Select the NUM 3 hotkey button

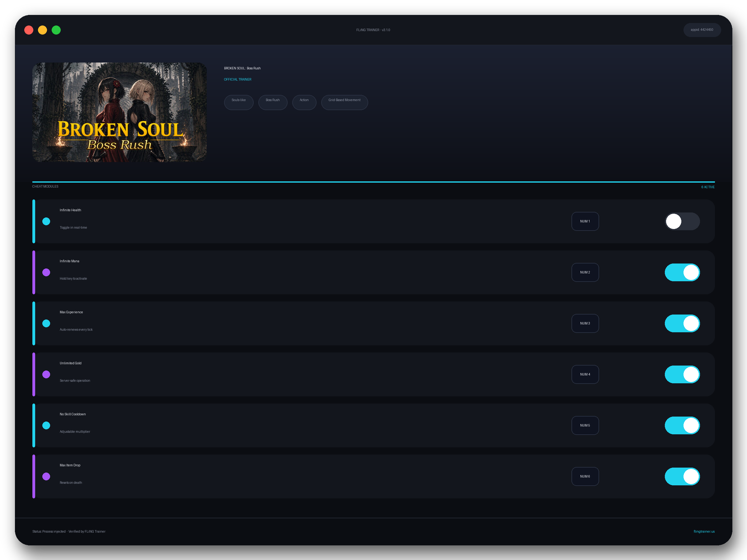pyautogui.click(x=585, y=323)
